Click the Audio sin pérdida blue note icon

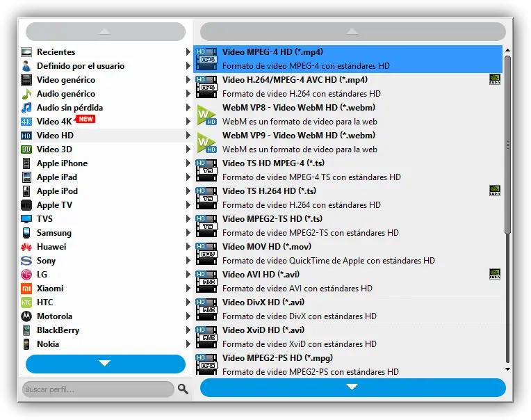click(x=26, y=108)
